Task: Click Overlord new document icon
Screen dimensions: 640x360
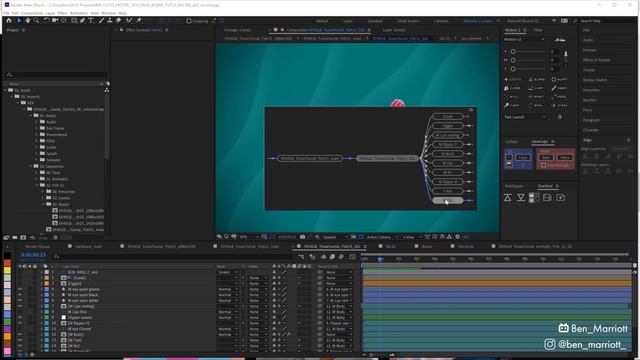Action: coord(547,198)
